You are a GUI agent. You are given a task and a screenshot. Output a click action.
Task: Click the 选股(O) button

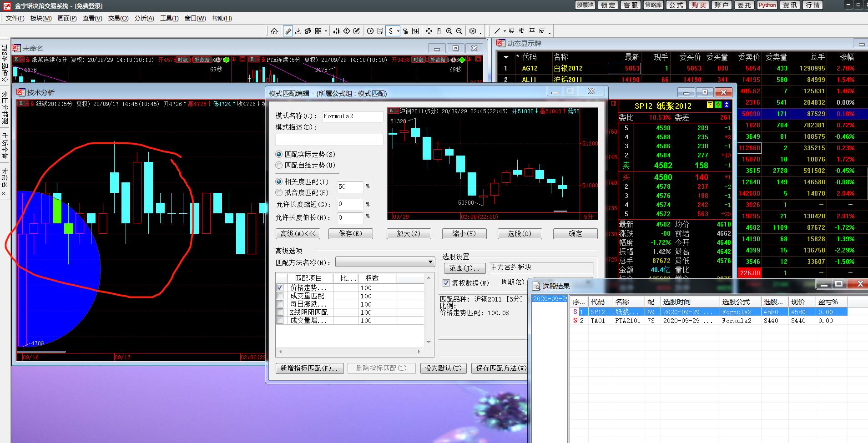coord(520,233)
